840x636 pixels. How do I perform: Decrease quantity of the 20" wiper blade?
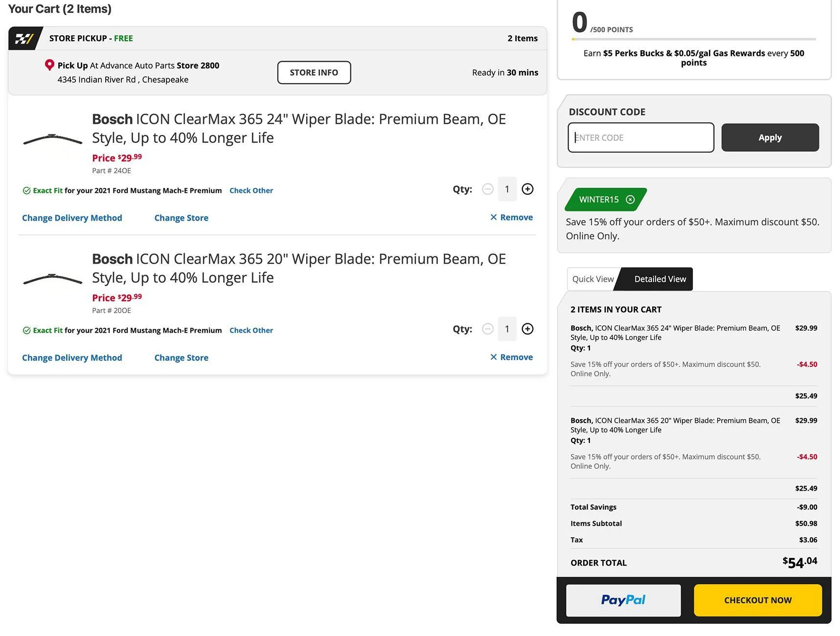pos(488,329)
